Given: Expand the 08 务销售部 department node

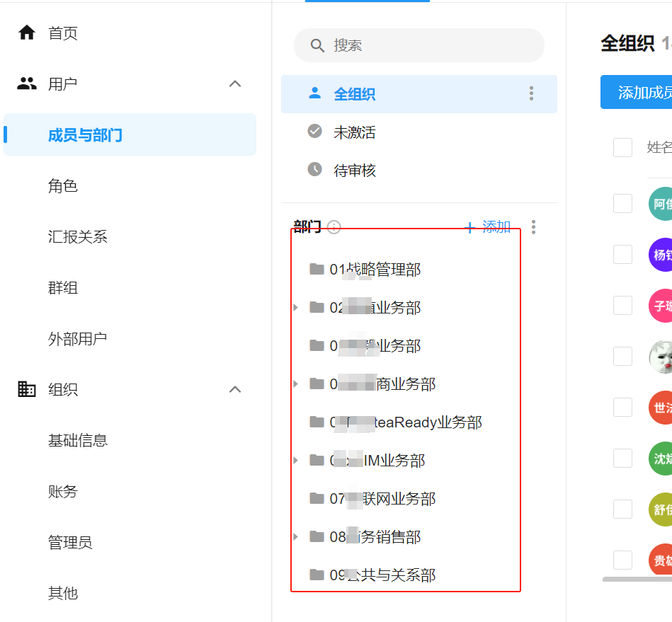Looking at the screenshot, I should [296, 537].
